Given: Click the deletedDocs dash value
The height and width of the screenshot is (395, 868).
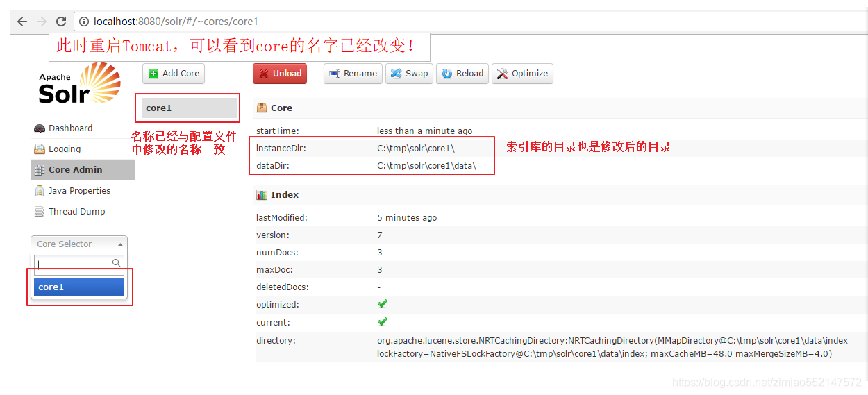Looking at the screenshot, I should 379,287.
